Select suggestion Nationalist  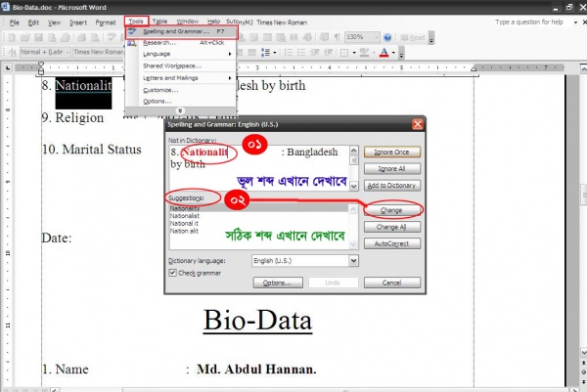185,216
